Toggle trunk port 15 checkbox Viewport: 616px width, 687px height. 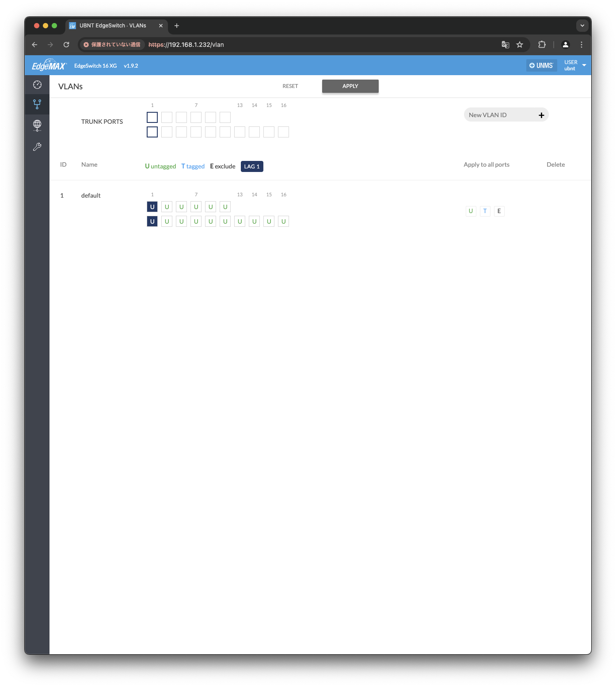(269, 132)
